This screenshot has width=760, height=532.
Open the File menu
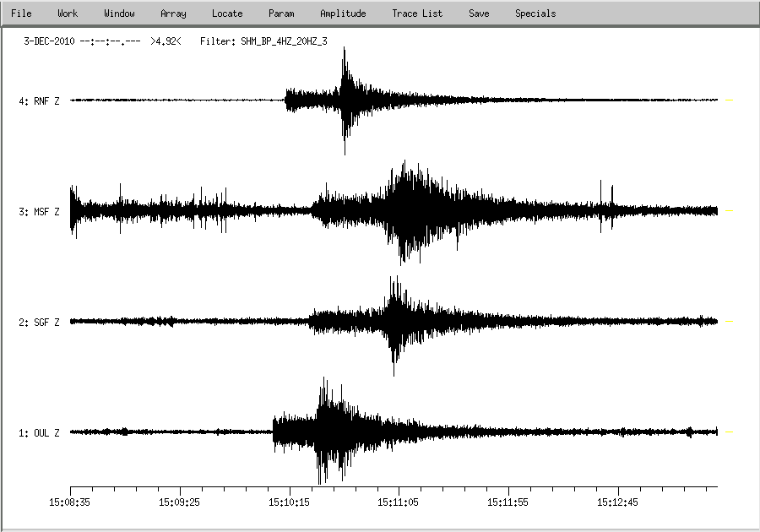[21, 14]
